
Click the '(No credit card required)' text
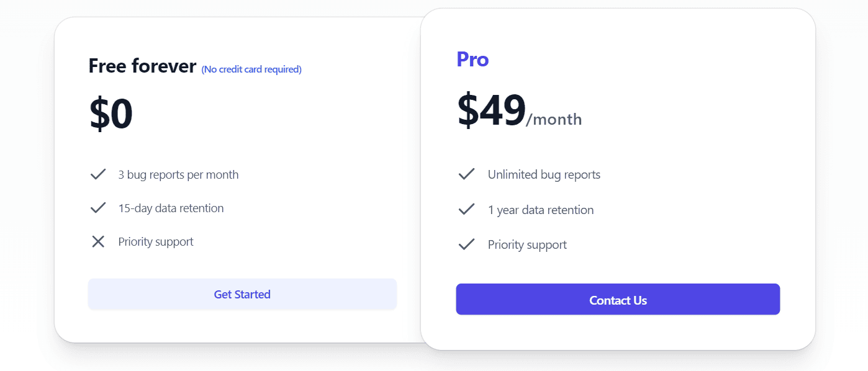click(251, 69)
